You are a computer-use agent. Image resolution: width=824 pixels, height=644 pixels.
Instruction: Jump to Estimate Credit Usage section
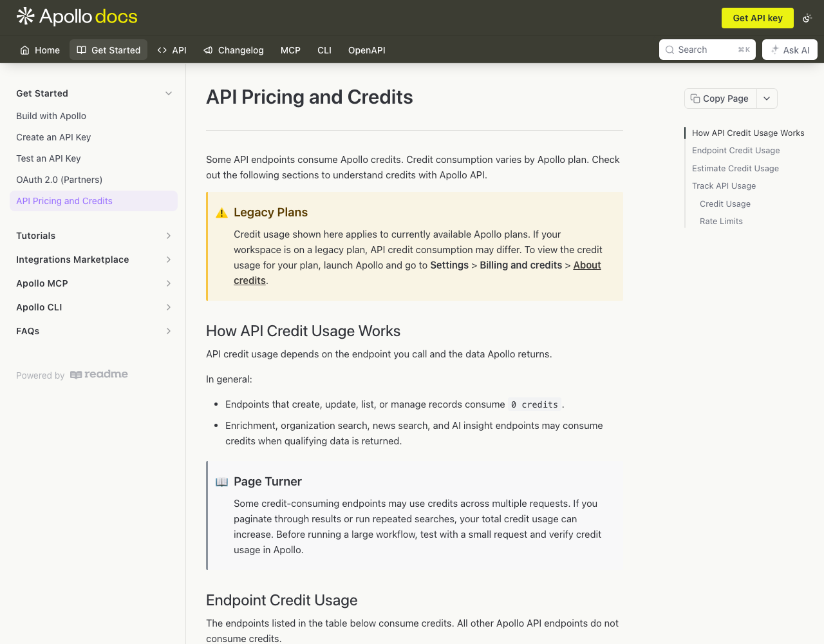tap(735, 168)
